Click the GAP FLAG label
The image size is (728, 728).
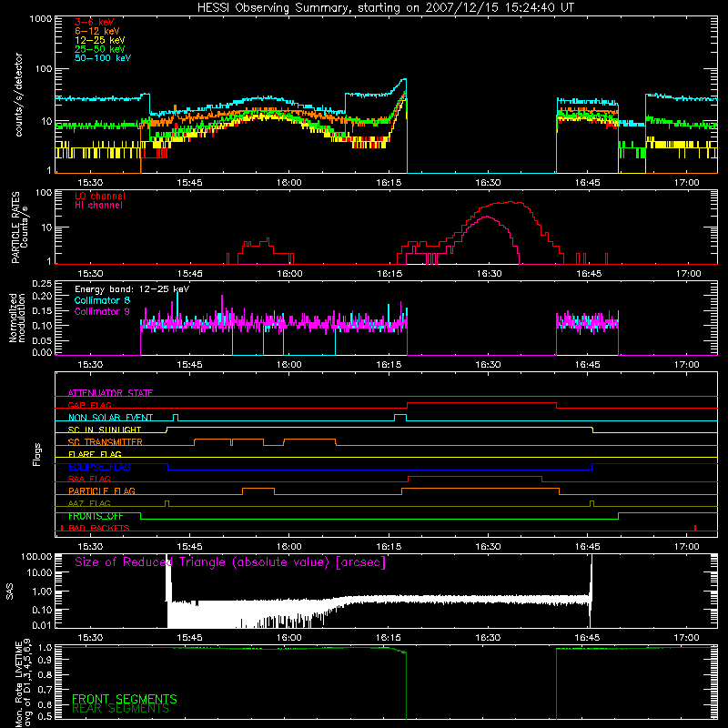tap(89, 405)
